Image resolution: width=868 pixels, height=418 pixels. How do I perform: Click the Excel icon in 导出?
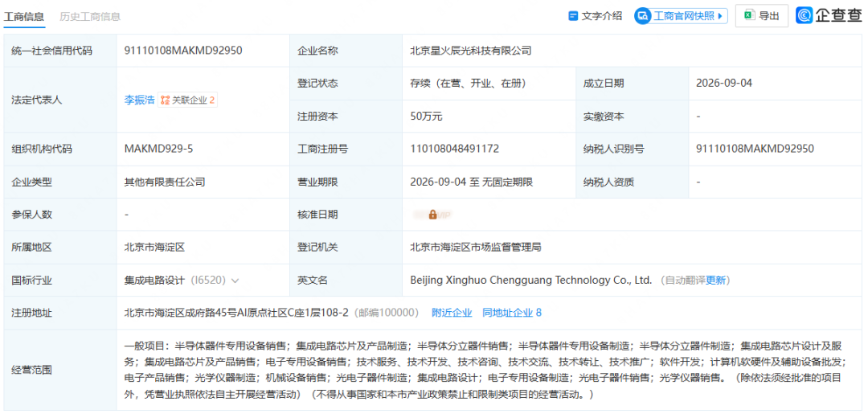click(x=750, y=16)
